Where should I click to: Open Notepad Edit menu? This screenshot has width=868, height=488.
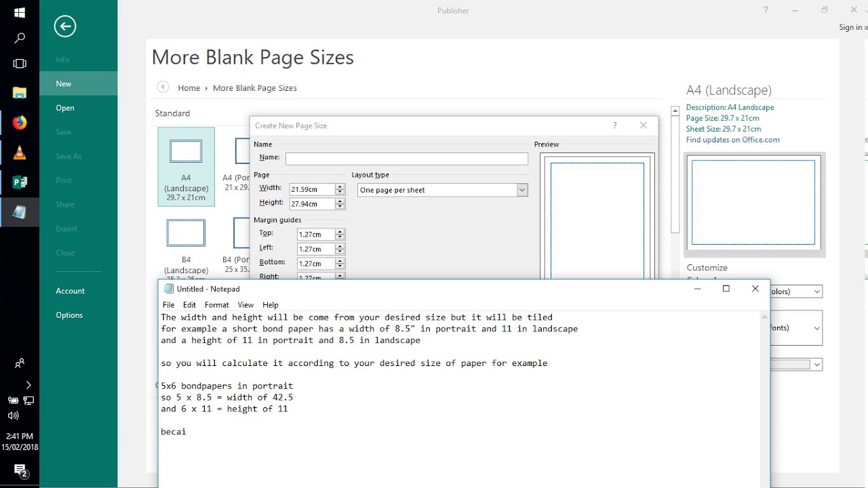tap(189, 305)
